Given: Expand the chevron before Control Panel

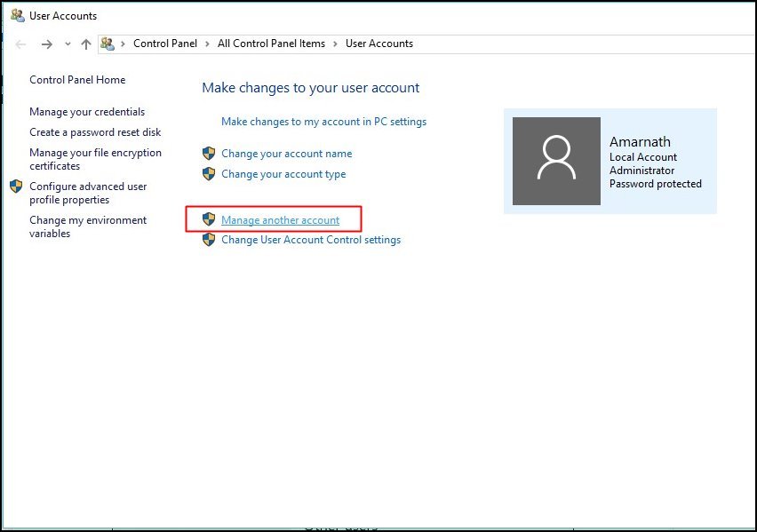Looking at the screenshot, I should [x=124, y=44].
